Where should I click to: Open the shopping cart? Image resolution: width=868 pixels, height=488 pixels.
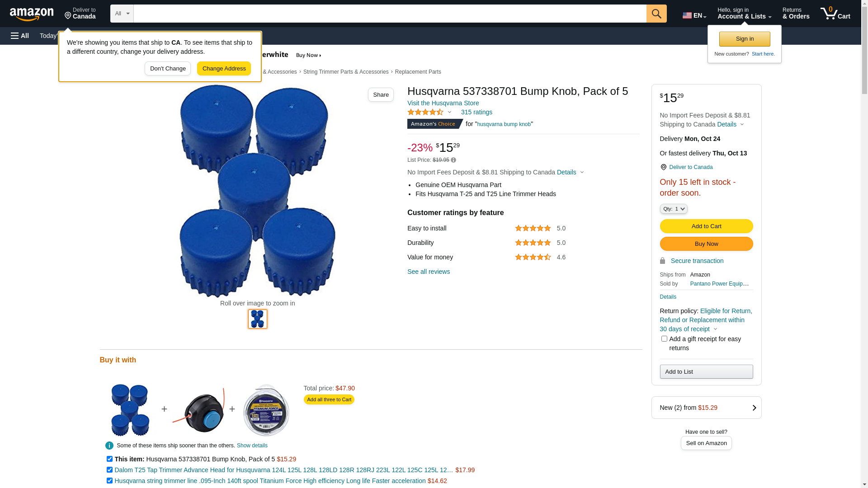pyautogui.click(x=835, y=14)
